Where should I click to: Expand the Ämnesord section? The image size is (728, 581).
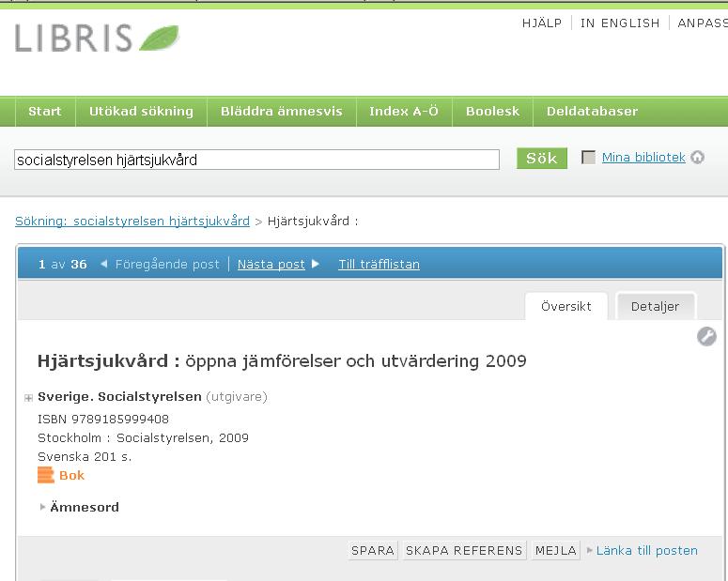pos(79,507)
